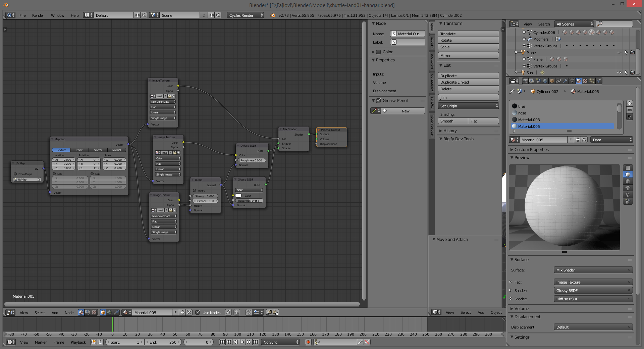Collapse the Plane object in outliner
Image resolution: width=644 pixels, height=349 pixels.
coord(516,52)
